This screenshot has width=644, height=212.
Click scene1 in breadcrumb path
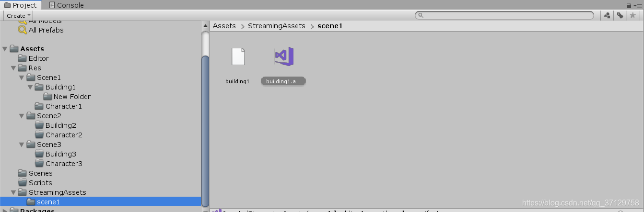click(x=330, y=26)
